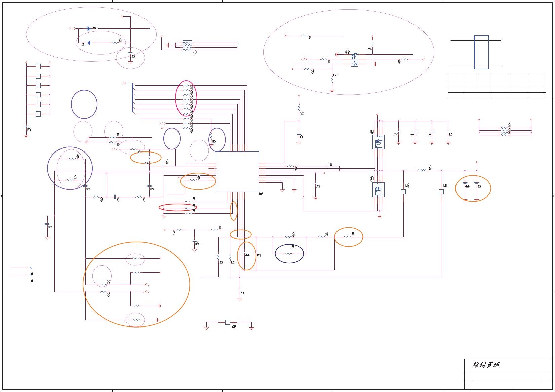Select the lower power MOSFET package

coord(379,189)
